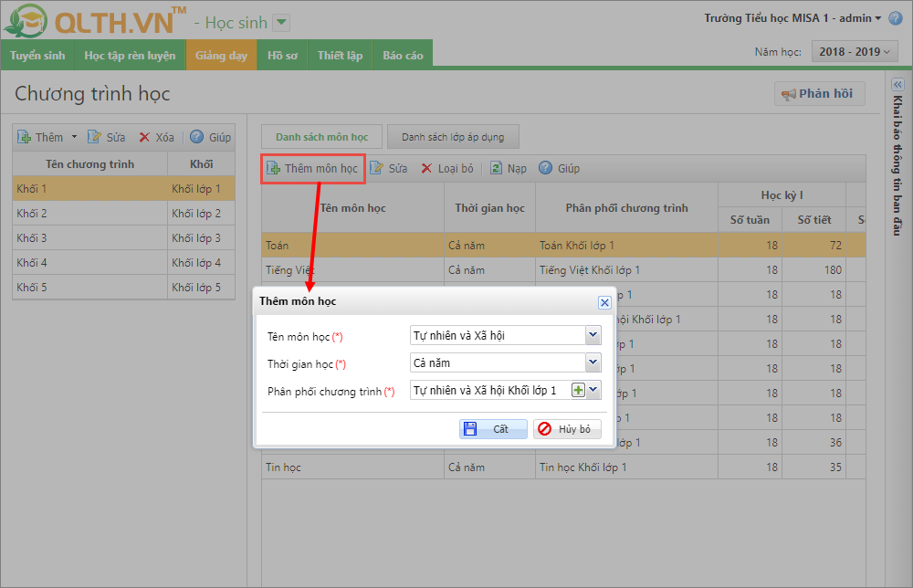Click Xóa delete in program list toolbar
913x588 pixels.
[x=157, y=137]
